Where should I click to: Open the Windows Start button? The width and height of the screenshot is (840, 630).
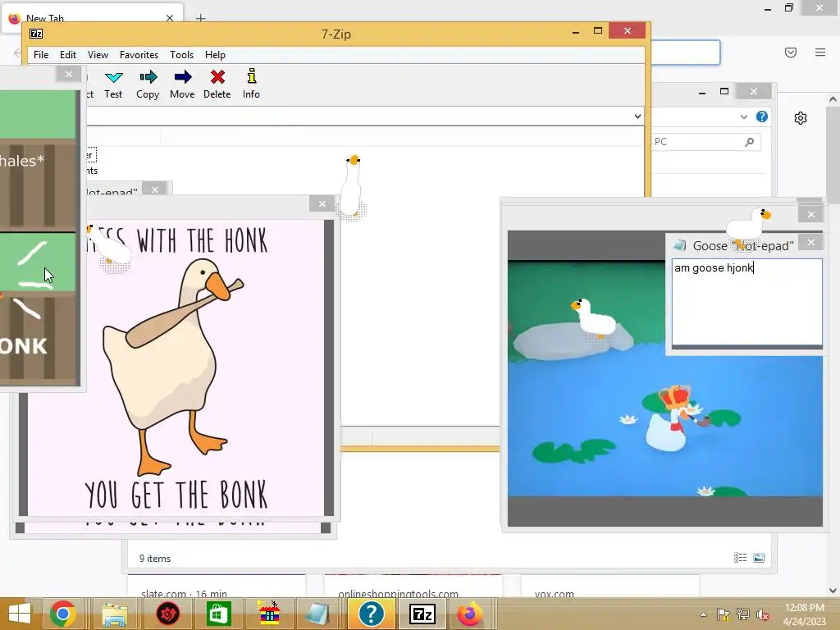(20, 614)
